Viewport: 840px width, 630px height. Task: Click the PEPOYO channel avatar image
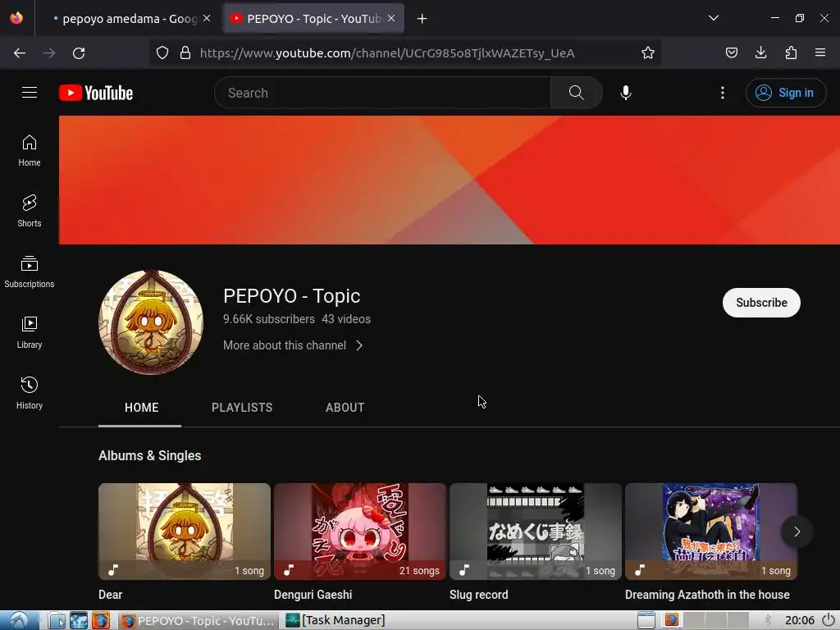pos(151,322)
